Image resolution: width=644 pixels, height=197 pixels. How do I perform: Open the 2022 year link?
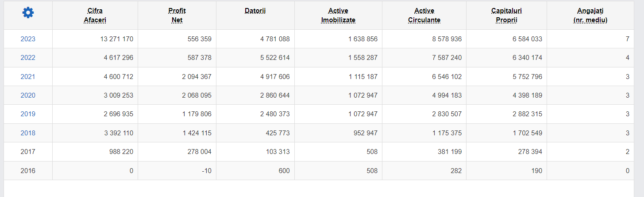point(28,58)
